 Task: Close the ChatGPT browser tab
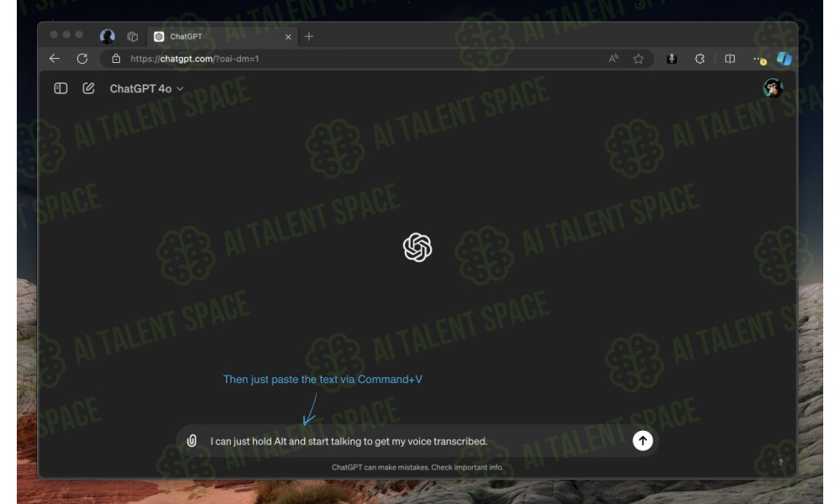coord(288,36)
